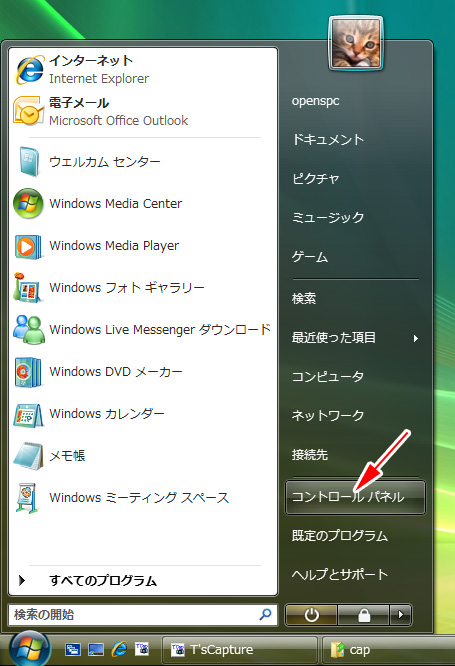
Task: Open ミュージック folder
Action: (x=328, y=217)
